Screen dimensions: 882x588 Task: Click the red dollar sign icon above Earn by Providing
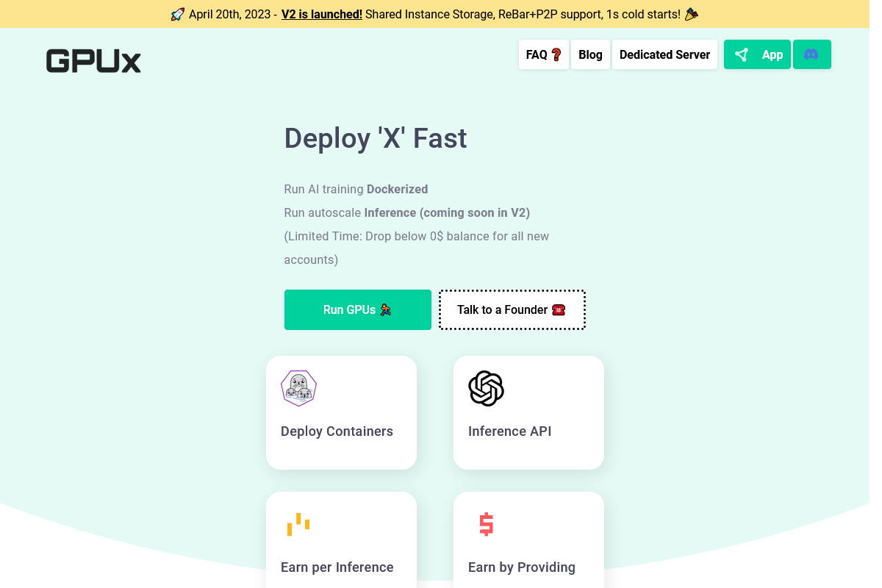point(486,525)
